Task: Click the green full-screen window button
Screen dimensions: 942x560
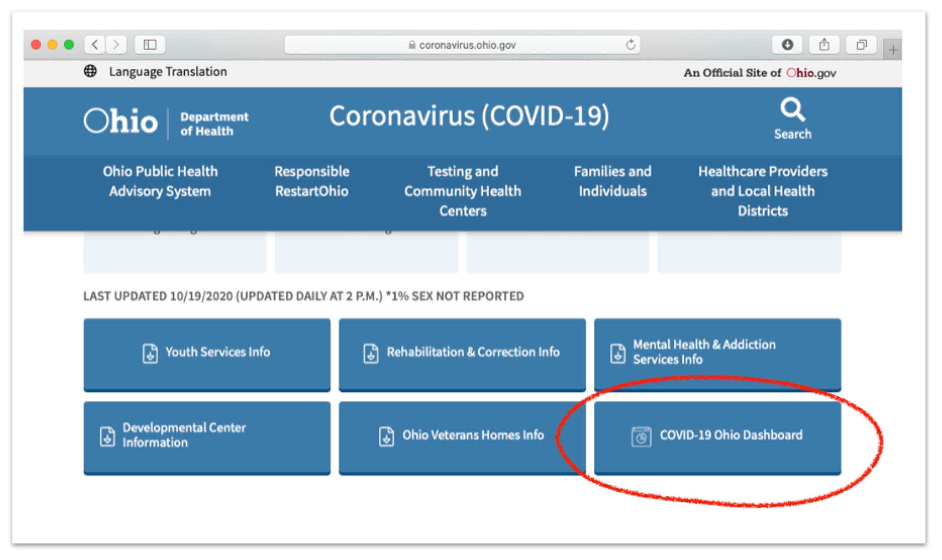Action: click(x=69, y=44)
